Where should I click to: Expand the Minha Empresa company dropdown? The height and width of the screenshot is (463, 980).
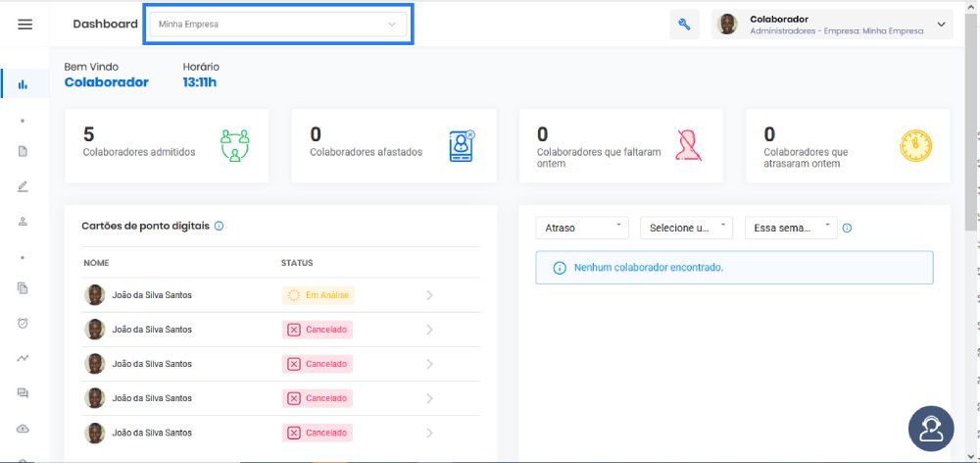pyautogui.click(x=278, y=25)
